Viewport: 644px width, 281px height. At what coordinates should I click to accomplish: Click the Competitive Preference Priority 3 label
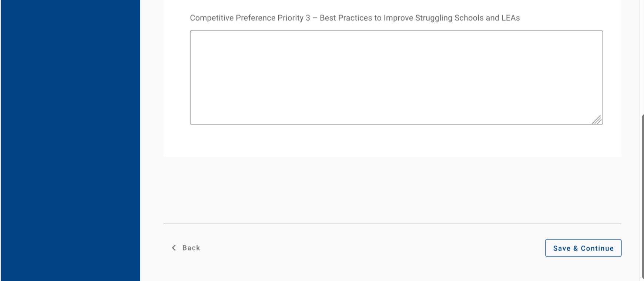[x=355, y=18]
